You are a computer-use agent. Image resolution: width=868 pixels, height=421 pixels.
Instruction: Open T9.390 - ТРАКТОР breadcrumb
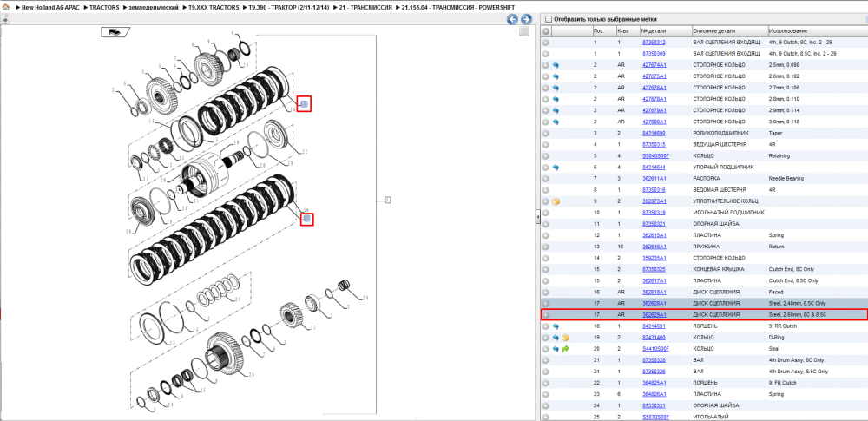290,9
